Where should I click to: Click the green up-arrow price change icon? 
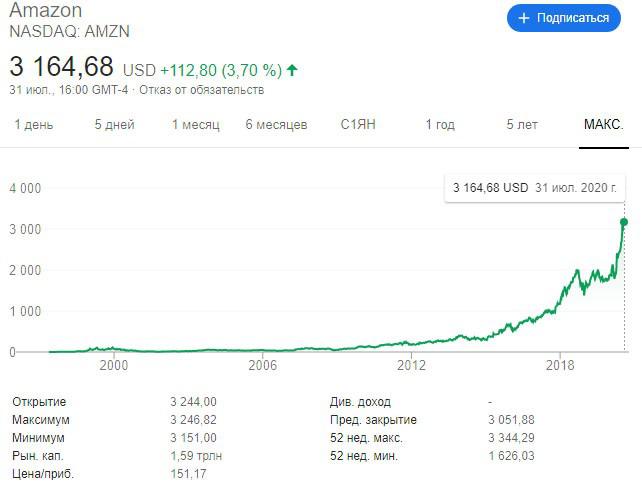pos(292,70)
